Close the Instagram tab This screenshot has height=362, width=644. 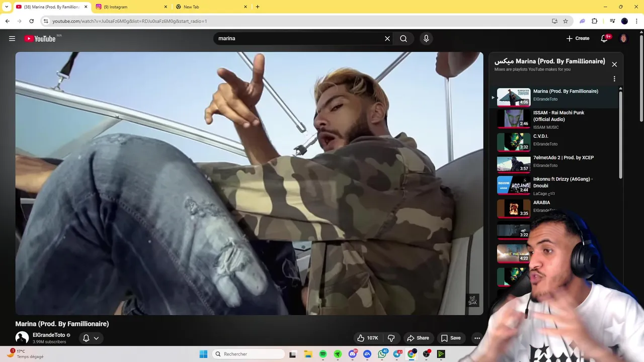click(x=166, y=7)
